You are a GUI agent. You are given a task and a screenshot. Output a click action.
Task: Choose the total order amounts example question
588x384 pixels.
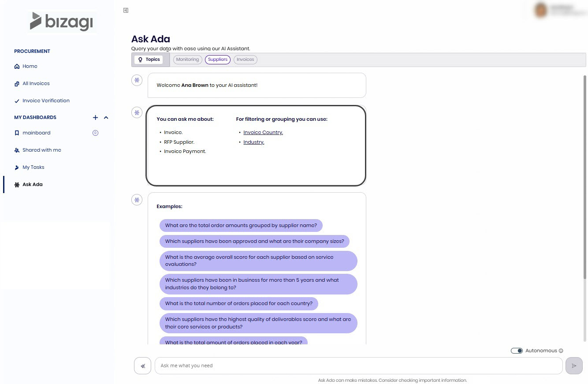click(x=241, y=225)
